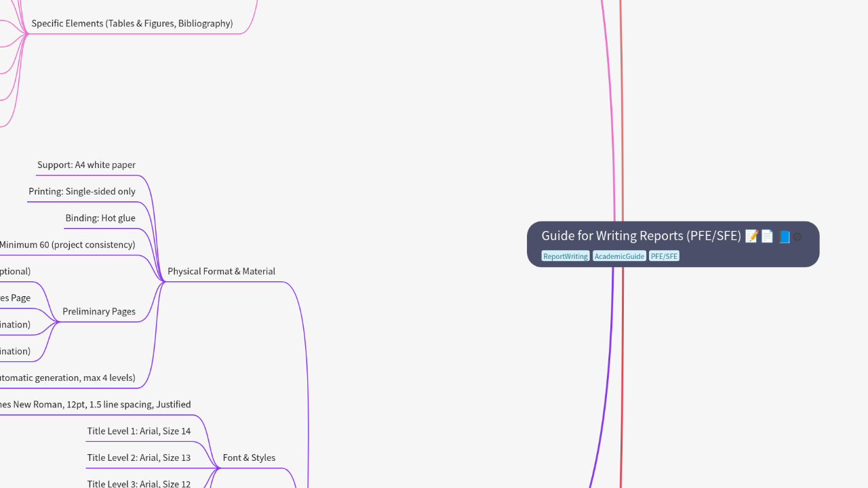The height and width of the screenshot is (488, 868).
Task: Select the Specific Elements Tables & Figures node
Action: (x=132, y=23)
